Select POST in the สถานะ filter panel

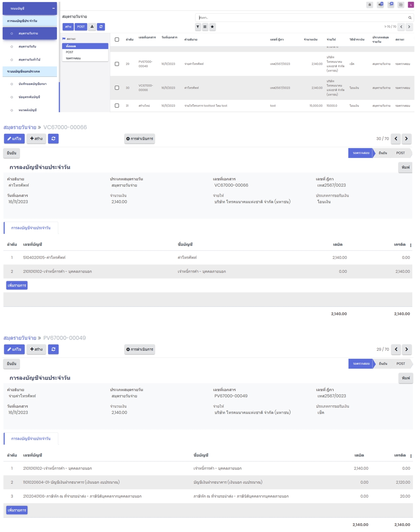pos(85,52)
